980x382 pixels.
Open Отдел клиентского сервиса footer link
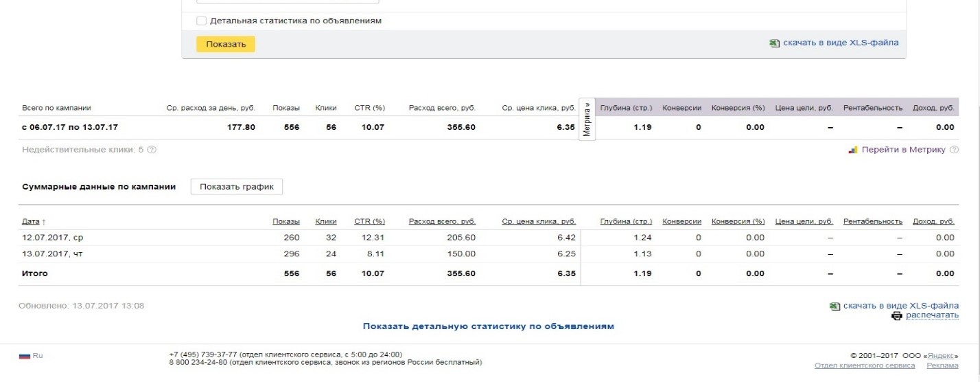[x=864, y=366]
